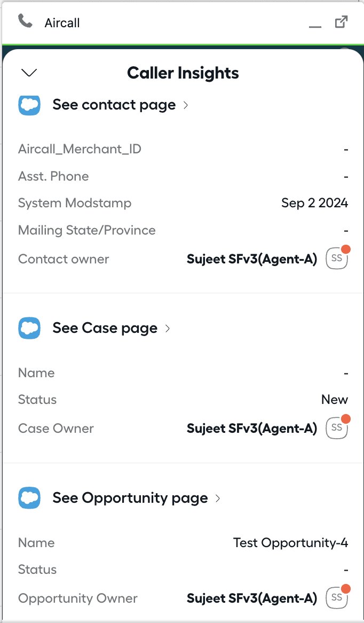Image resolution: width=364 pixels, height=623 pixels.
Task: Open See contact page link
Action: point(114,105)
